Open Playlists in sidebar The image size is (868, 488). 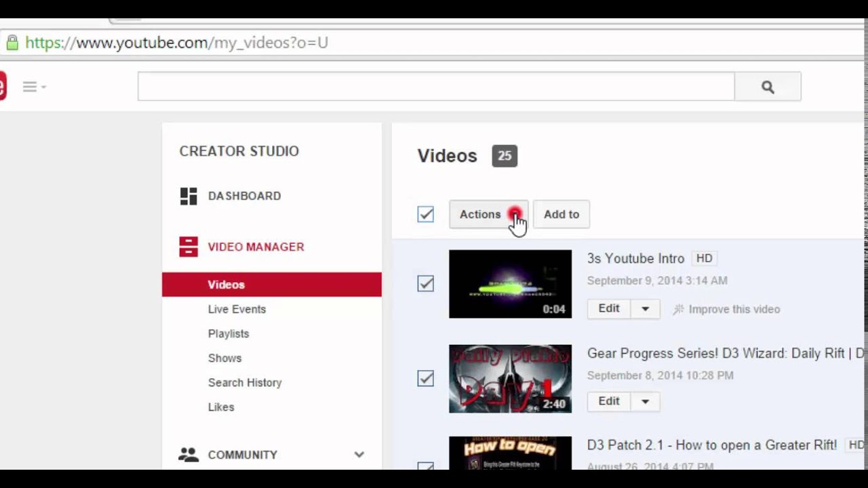[229, 333]
